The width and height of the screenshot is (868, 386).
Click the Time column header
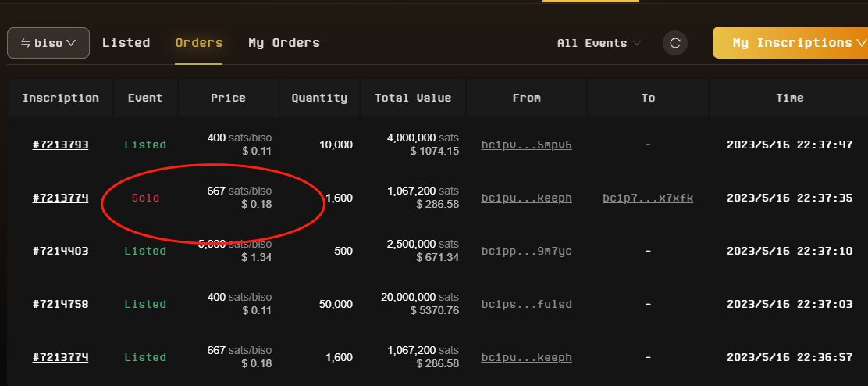789,98
